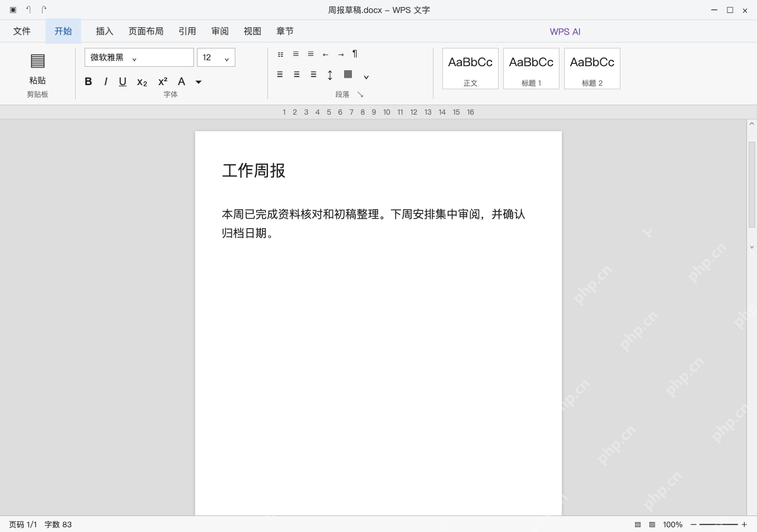The image size is (757, 532).
Task: Decrease paragraph indent
Action: [325, 54]
